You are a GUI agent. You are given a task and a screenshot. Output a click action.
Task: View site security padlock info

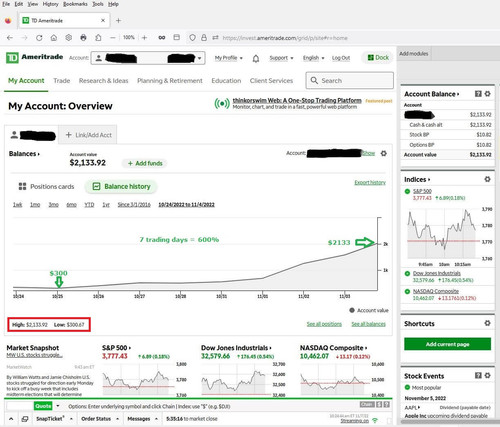click(x=204, y=38)
